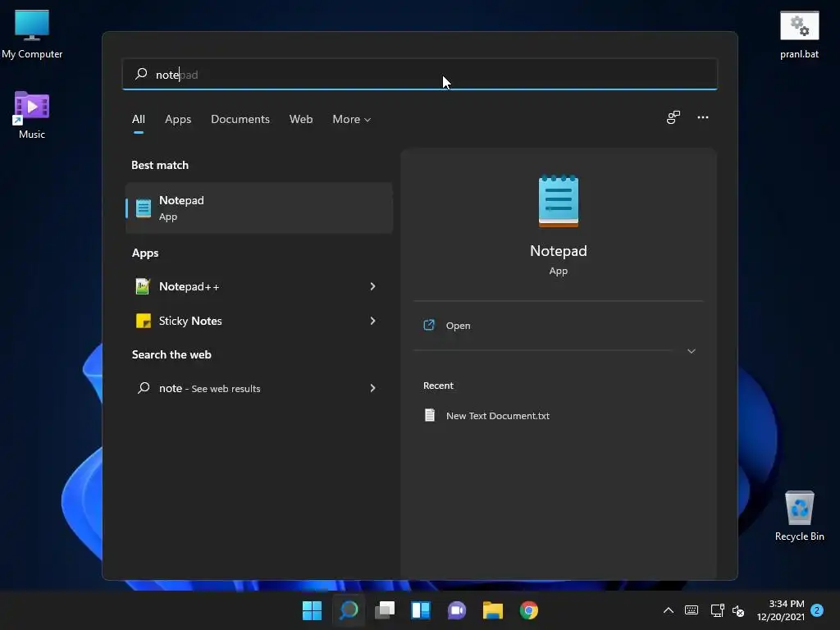Open recent file New Text Document.txt
Screen dimensions: 840x630
tap(498, 416)
